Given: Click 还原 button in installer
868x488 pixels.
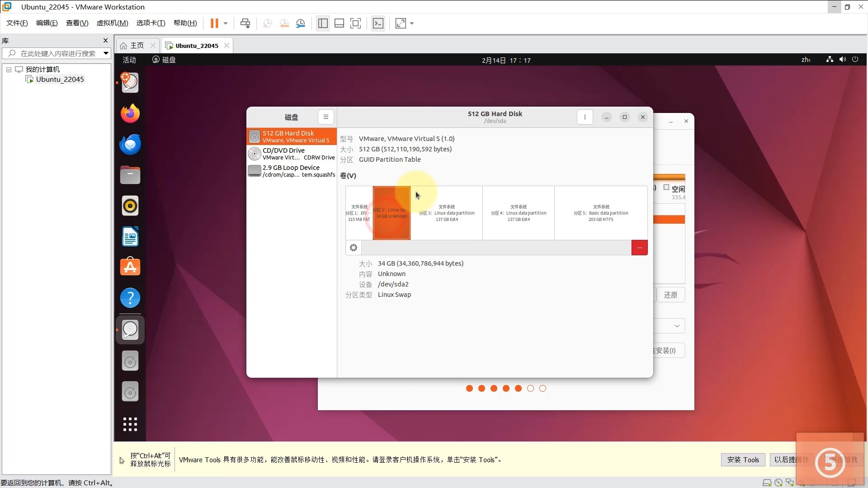Looking at the screenshot, I should [x=670, y=295].
